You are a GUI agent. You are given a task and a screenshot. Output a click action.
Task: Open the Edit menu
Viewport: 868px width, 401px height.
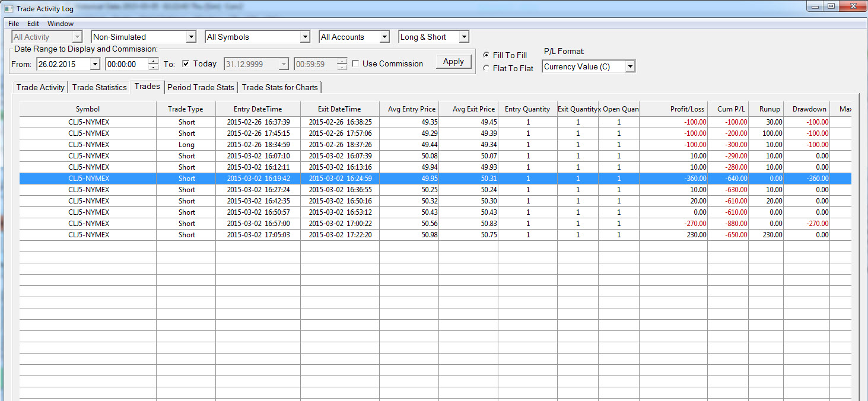(x=33, y=24)
